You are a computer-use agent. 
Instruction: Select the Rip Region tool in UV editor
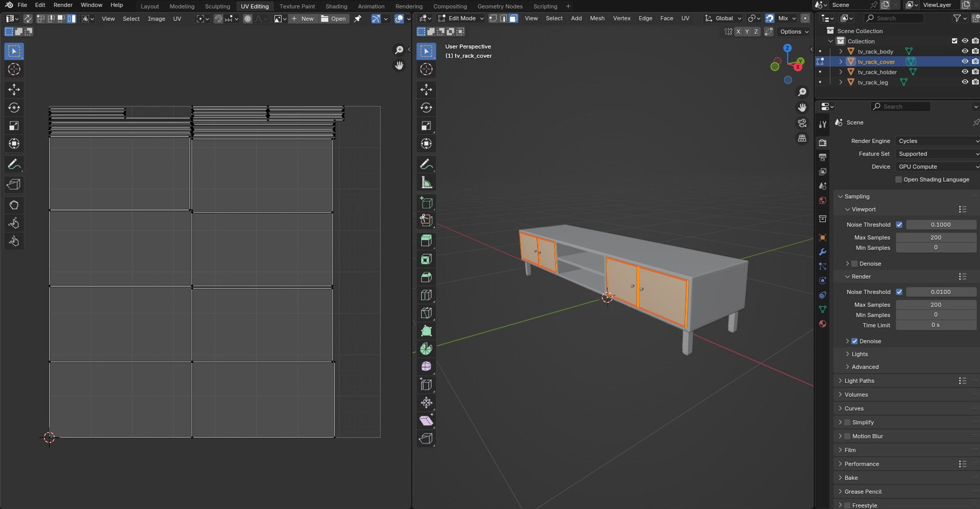tap(14, 184)
